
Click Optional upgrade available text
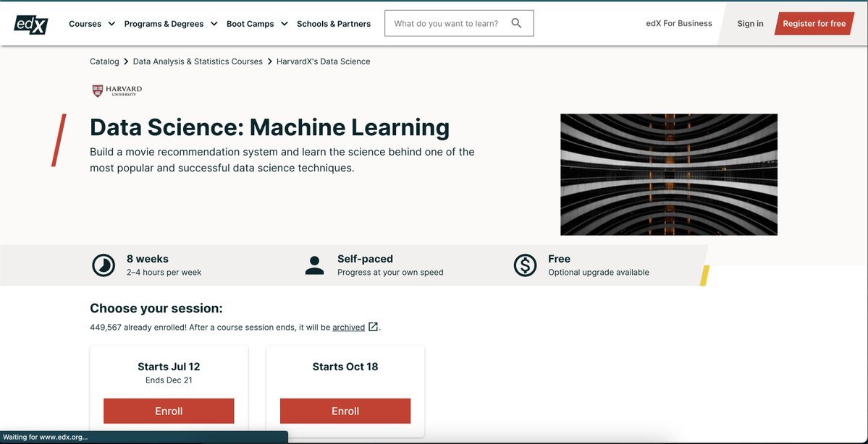[599, 272]
